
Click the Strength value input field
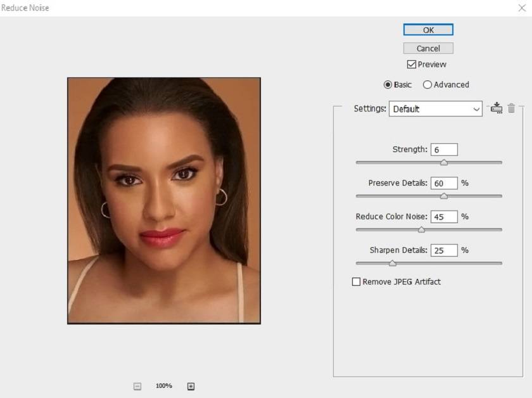tap(444, 150)
